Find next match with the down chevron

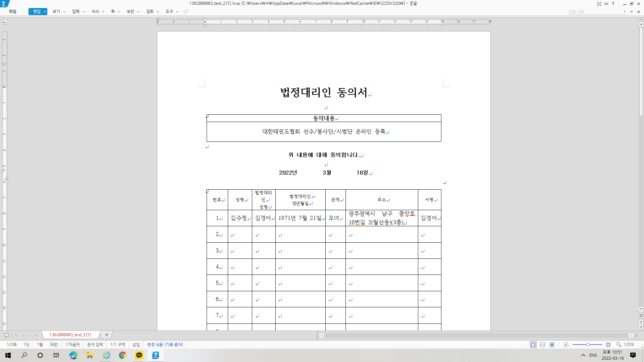tap(632, 12)
